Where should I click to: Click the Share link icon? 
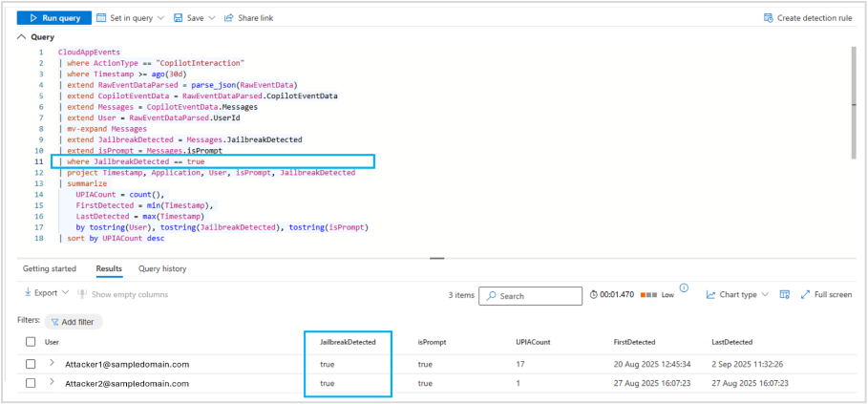pyautogui.click(x=228, y=18)
